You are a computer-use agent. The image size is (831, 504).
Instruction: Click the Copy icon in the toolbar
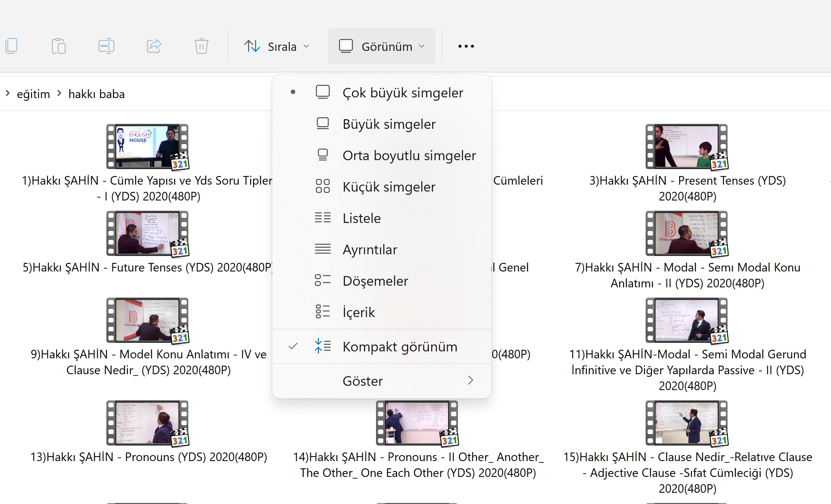click(12, 46)
